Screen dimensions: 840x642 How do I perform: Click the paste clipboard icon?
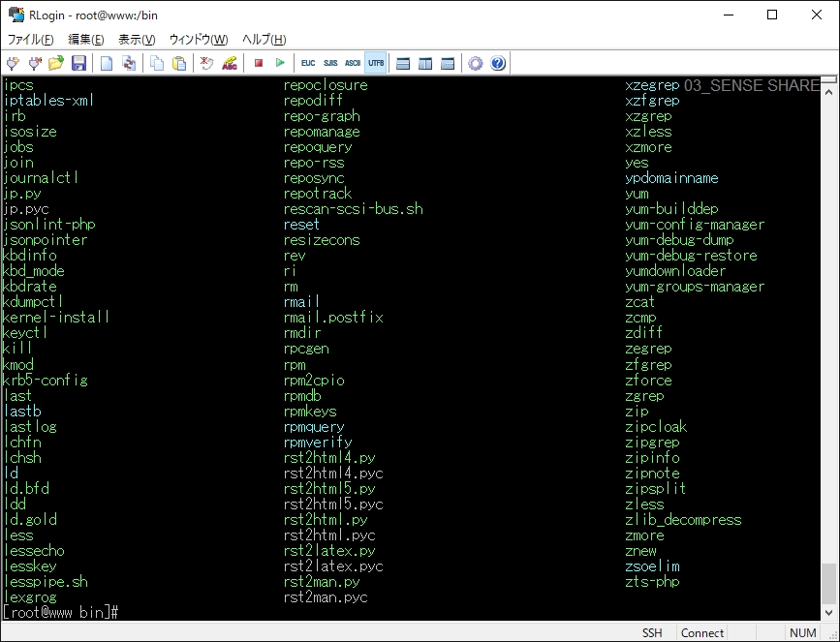click(179, 63)
